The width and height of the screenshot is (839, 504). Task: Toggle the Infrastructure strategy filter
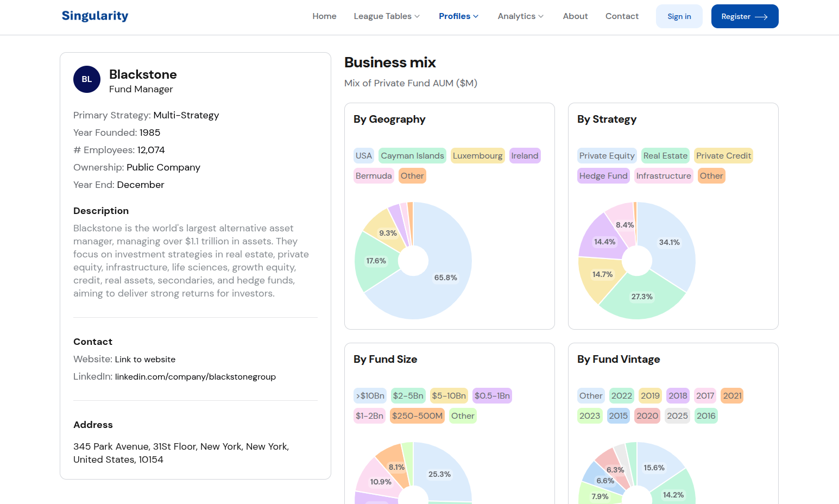point(664,175)
